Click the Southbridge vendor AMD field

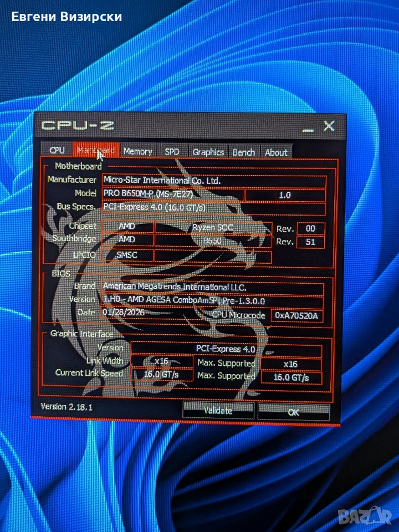[x=127, y=239]
